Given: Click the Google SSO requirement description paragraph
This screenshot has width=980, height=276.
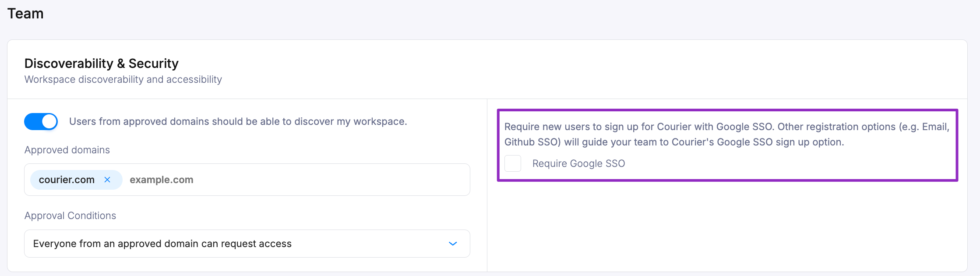Looking at the screenshot, I should (x=727, y=134).
